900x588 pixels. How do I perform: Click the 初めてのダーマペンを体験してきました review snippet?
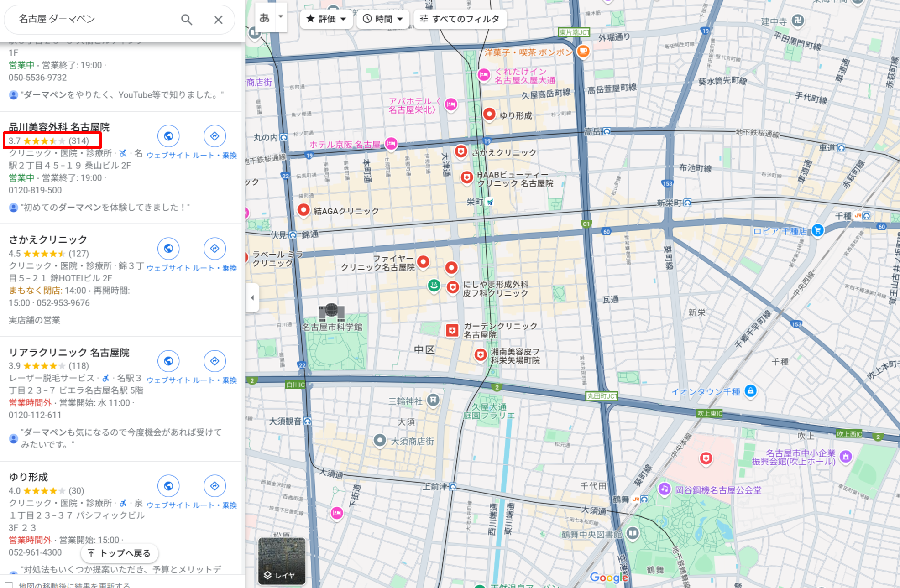tap(105, 208)
